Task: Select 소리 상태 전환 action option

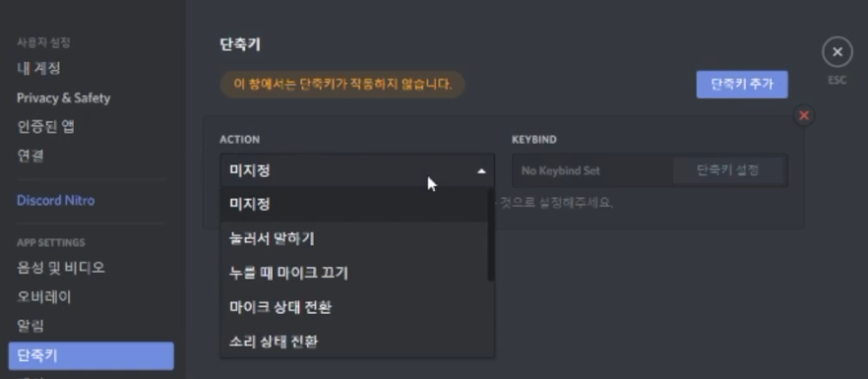Action: coord(353,342)
